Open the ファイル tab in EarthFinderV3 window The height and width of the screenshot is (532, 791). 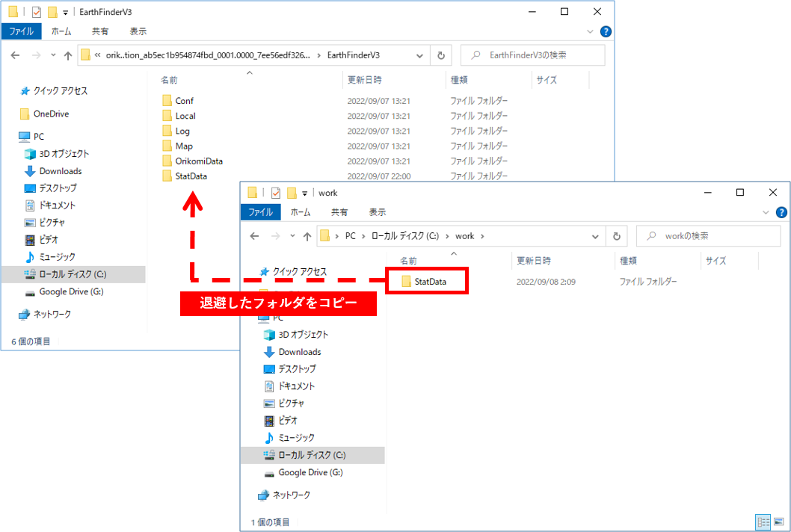[x=21, y=31]
